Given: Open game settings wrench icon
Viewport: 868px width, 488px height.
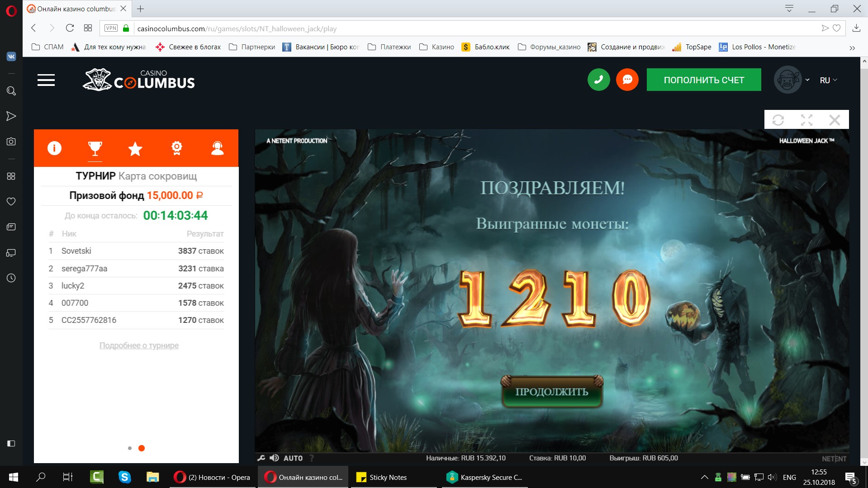Looking at the screenshot, I should pos(261,458).
